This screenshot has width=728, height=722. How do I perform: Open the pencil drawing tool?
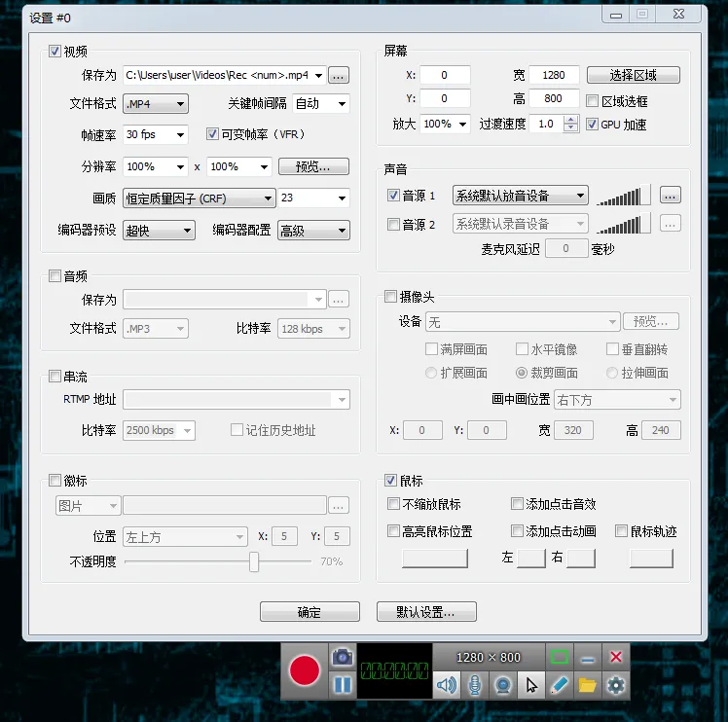(559, 685)
